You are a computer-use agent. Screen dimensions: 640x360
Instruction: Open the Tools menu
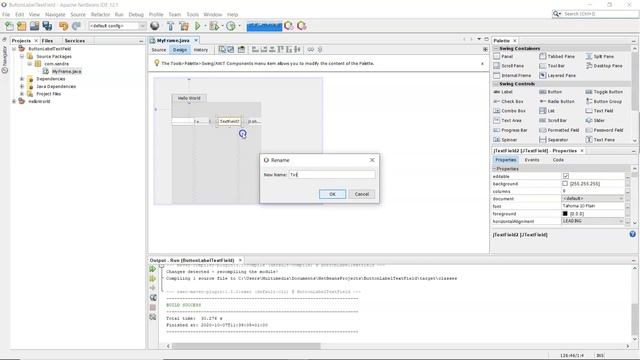point(193,14)
